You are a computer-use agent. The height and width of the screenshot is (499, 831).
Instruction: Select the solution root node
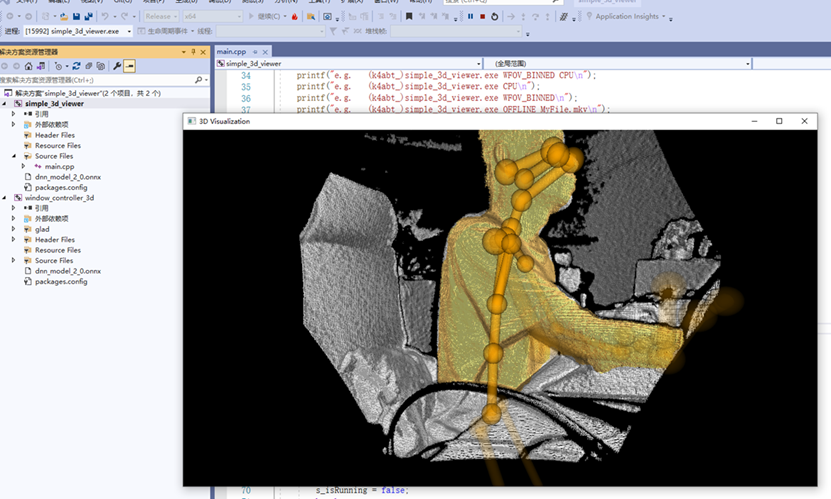88,93
